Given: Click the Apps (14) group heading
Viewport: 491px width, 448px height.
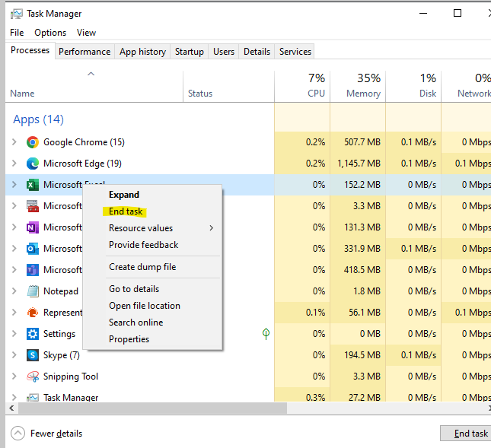Looking at the screenshot, I should 38,119.
